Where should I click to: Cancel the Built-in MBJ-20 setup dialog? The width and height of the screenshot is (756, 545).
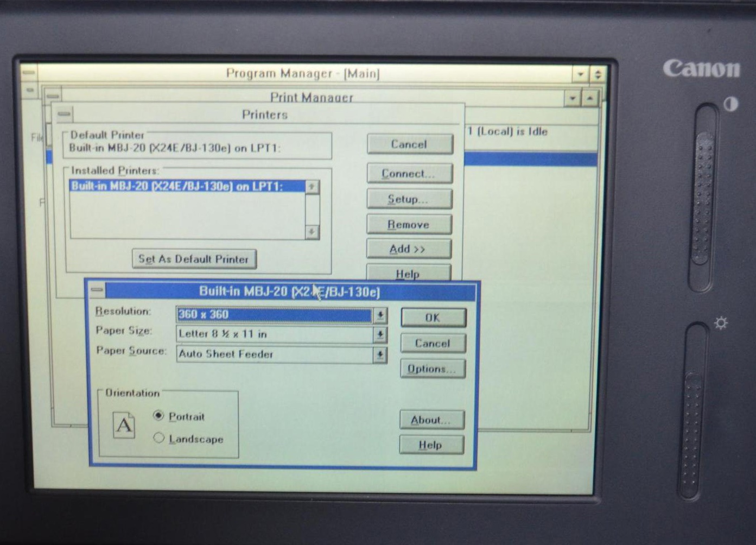(433, 343)
